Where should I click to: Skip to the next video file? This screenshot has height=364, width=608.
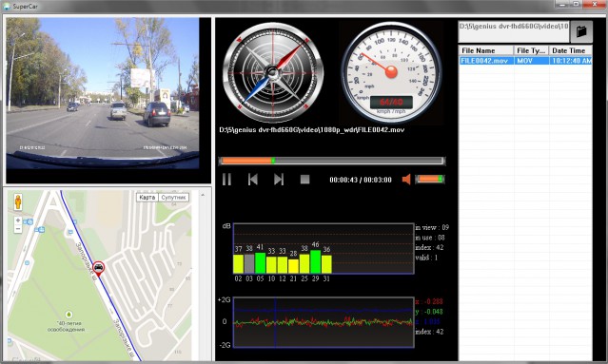(x=279, y=180)
